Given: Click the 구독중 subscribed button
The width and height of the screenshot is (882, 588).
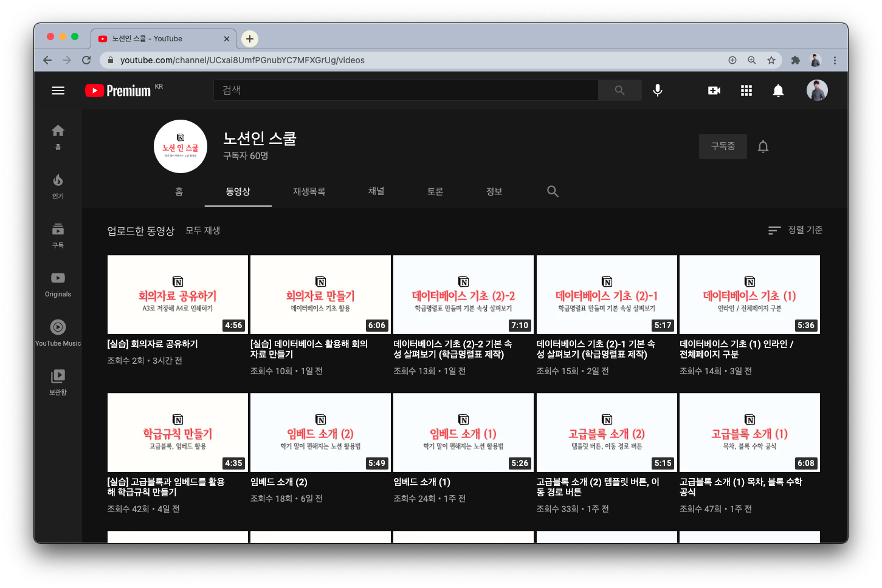Looking at the screenshot, I should tap(723, 146).
